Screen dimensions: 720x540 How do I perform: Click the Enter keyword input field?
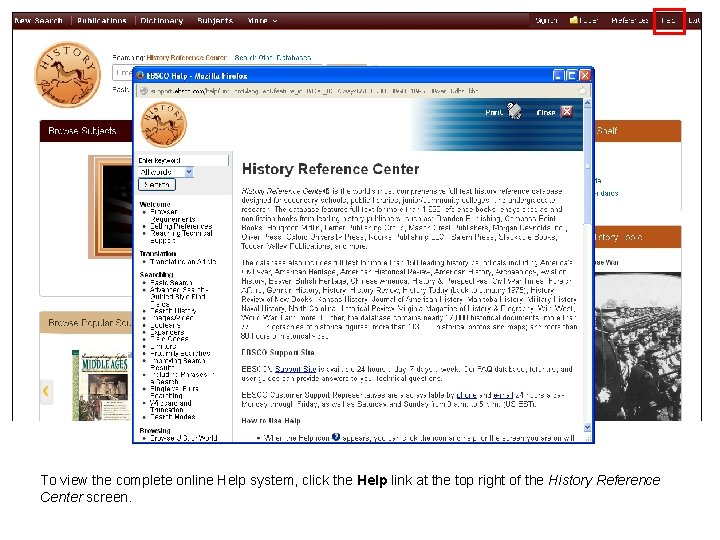pos(182,160)
